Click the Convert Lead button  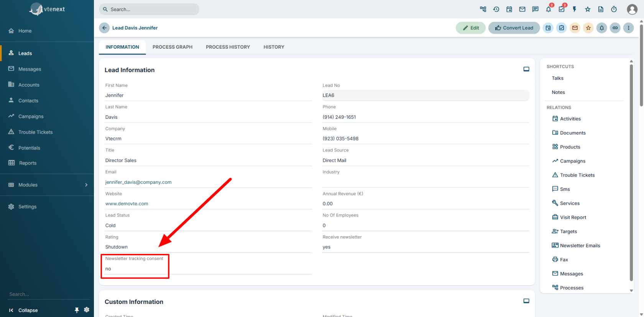pyautogui.click(x=514, y=28)
